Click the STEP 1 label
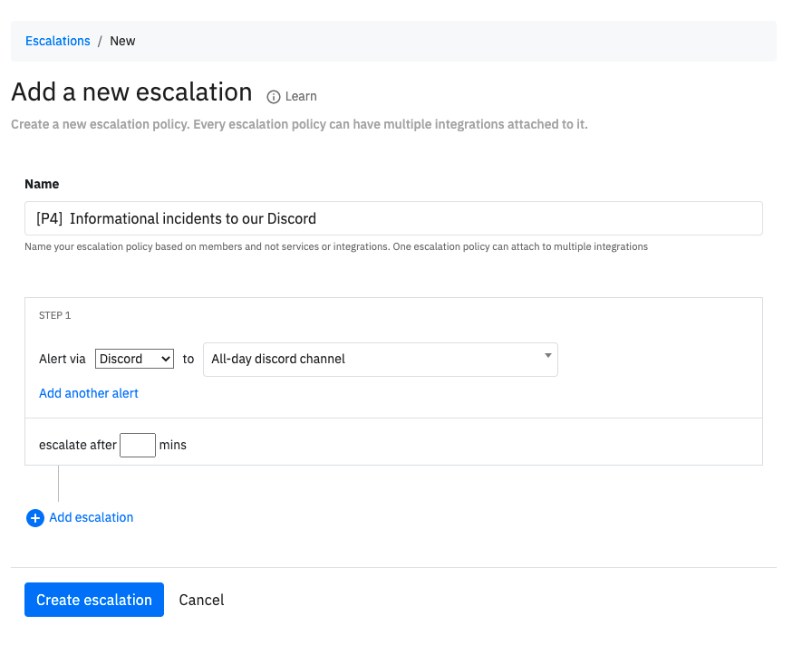The height and width of the screenshot is (654, 812). tap(55, 315)
